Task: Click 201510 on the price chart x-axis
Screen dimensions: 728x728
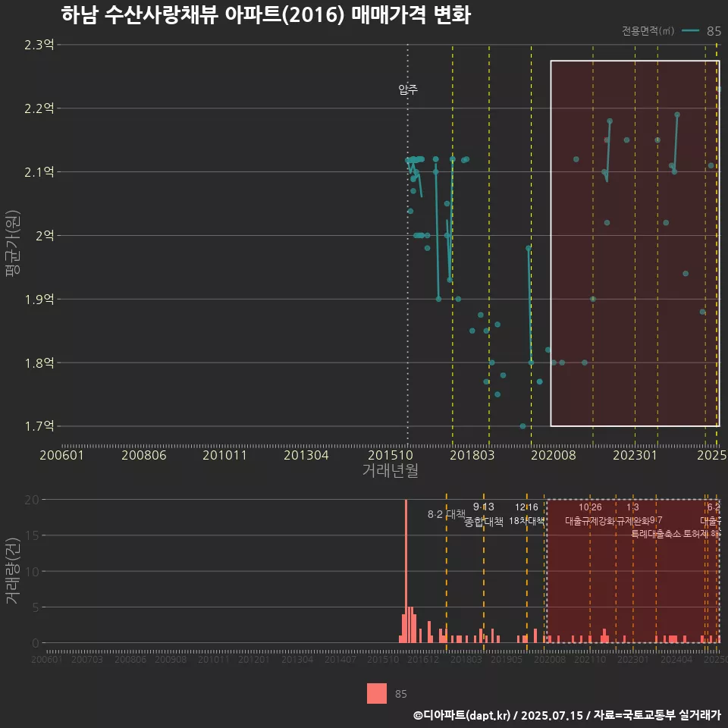Action: click(x=391, y=455)
